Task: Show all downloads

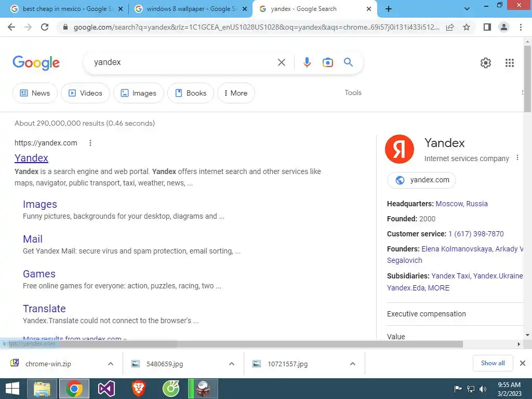Action: [493, 363]
